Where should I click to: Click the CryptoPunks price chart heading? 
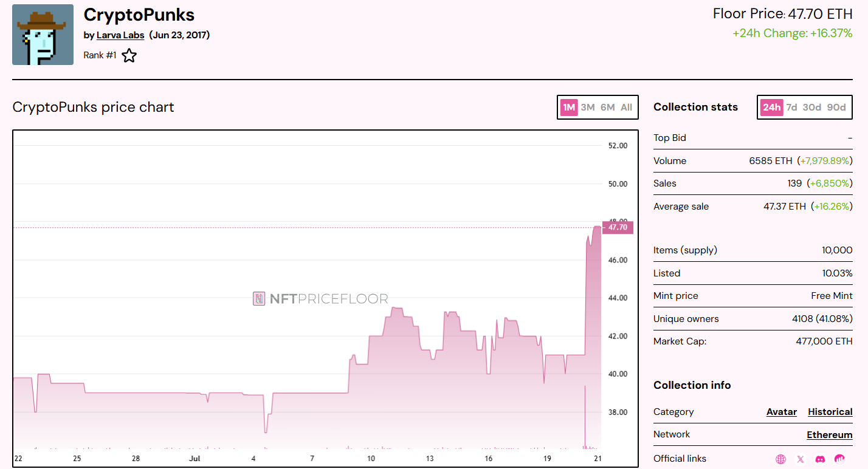pos(93,108)
